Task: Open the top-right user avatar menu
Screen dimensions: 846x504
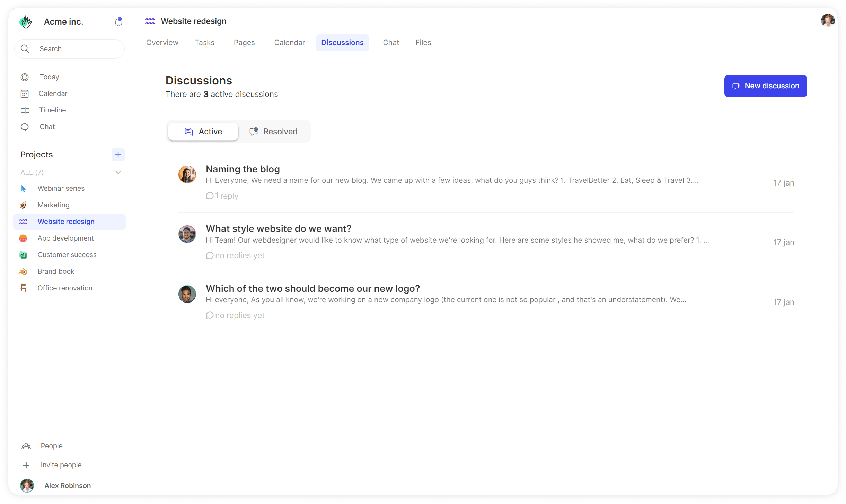Action: click(x=827, y=21)
